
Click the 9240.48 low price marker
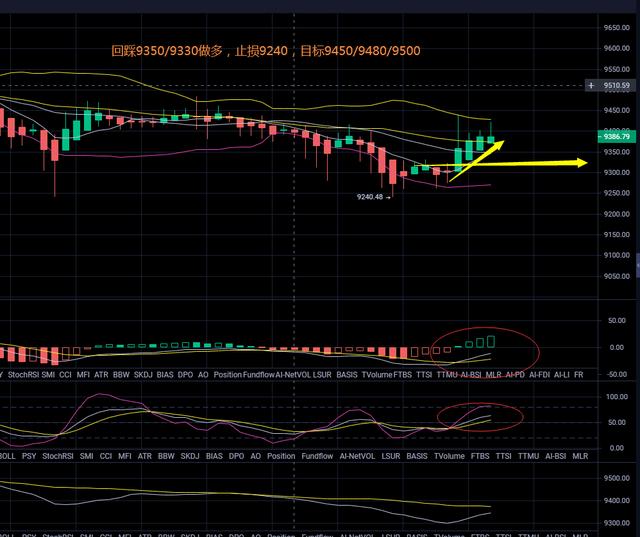pos(370,197)
